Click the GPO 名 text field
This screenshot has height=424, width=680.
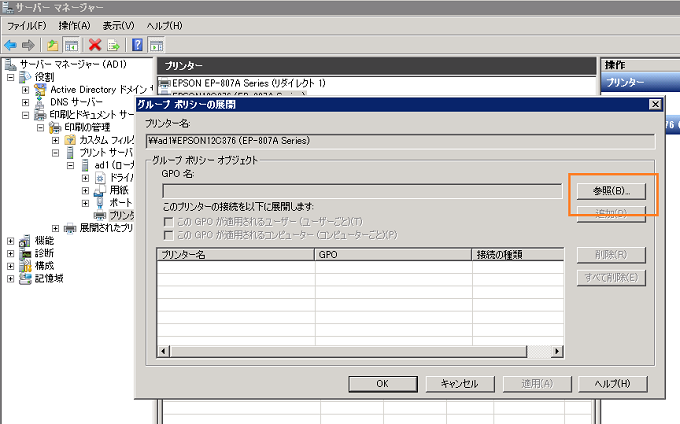[x=362, y=190]
